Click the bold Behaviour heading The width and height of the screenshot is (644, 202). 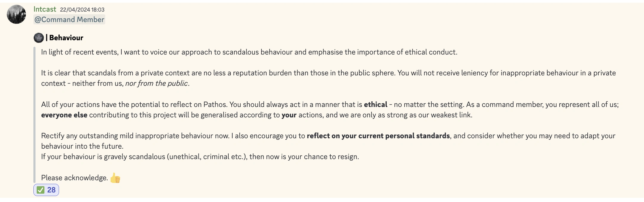(66, 38)
